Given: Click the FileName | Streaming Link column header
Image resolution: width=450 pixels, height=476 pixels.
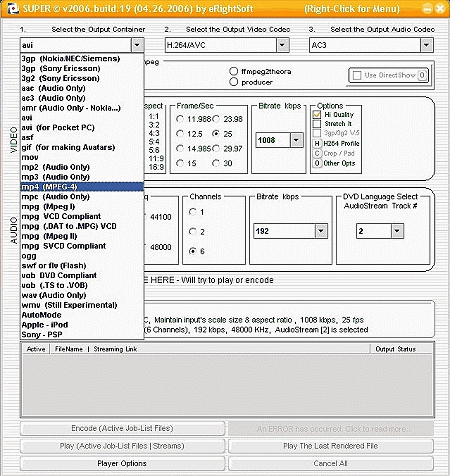Looking at the screenshot, I should (x=210, y=349).
